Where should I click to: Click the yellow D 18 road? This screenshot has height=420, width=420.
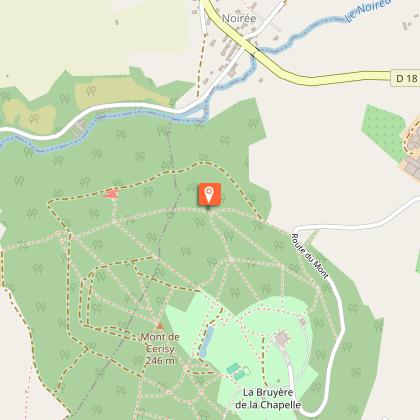pos(333,78)
